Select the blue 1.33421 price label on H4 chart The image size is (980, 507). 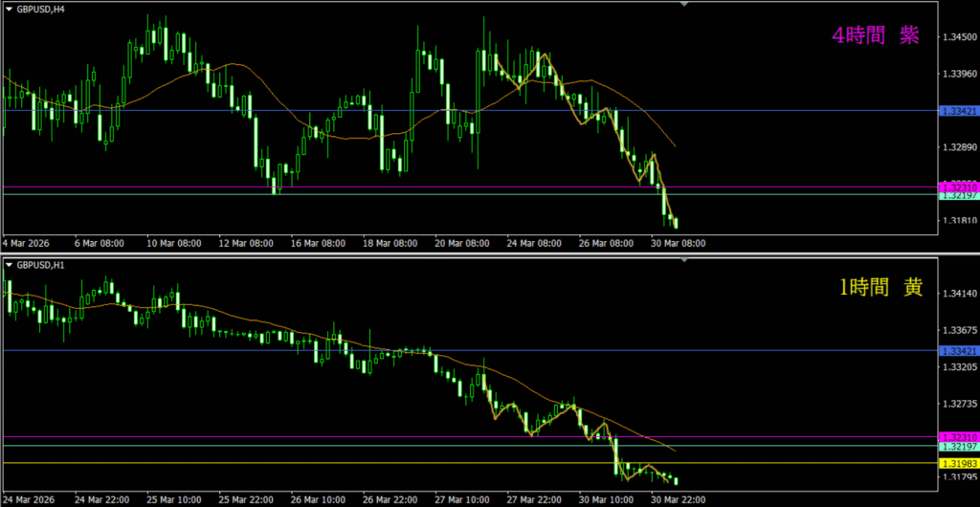coord(958,111)
